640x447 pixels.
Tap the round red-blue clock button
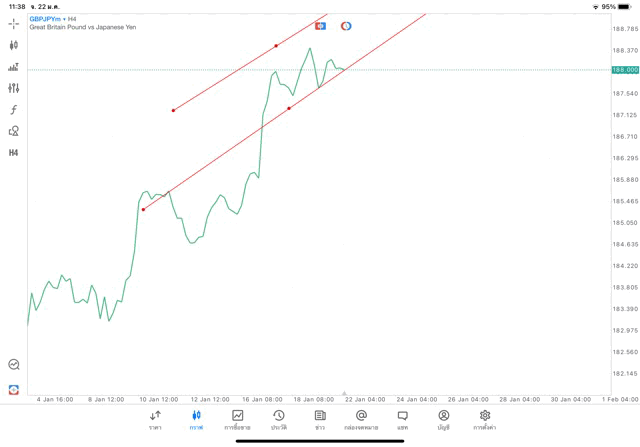point(346,26)
